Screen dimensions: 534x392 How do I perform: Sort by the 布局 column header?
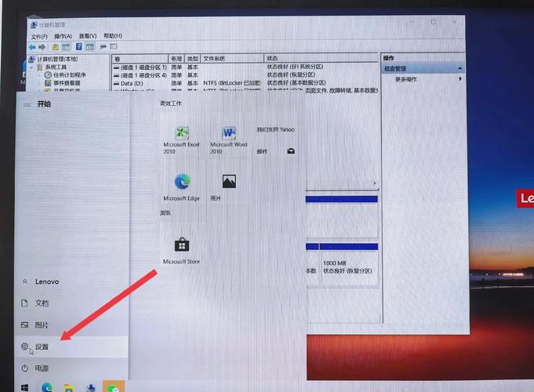176,59
